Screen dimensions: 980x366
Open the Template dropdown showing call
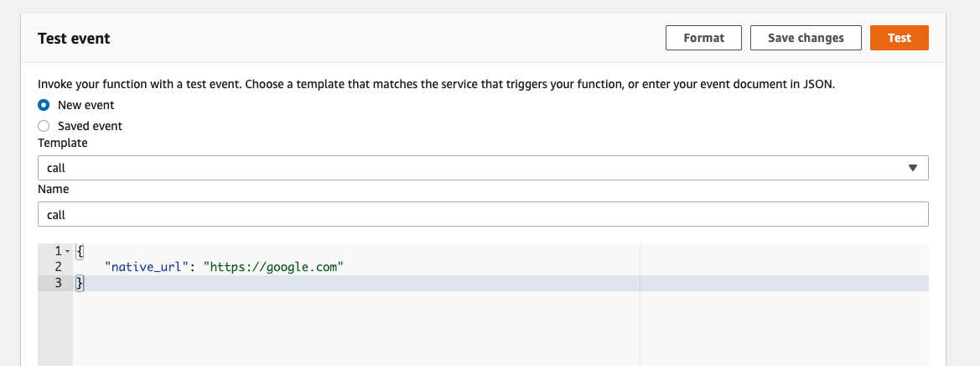(x=483, y=168)
